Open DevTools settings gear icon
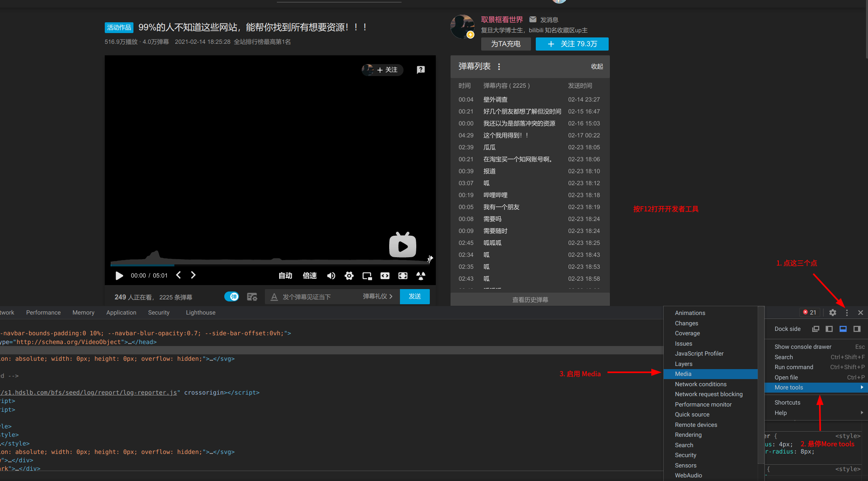The image size is (868, 481). 833,313
